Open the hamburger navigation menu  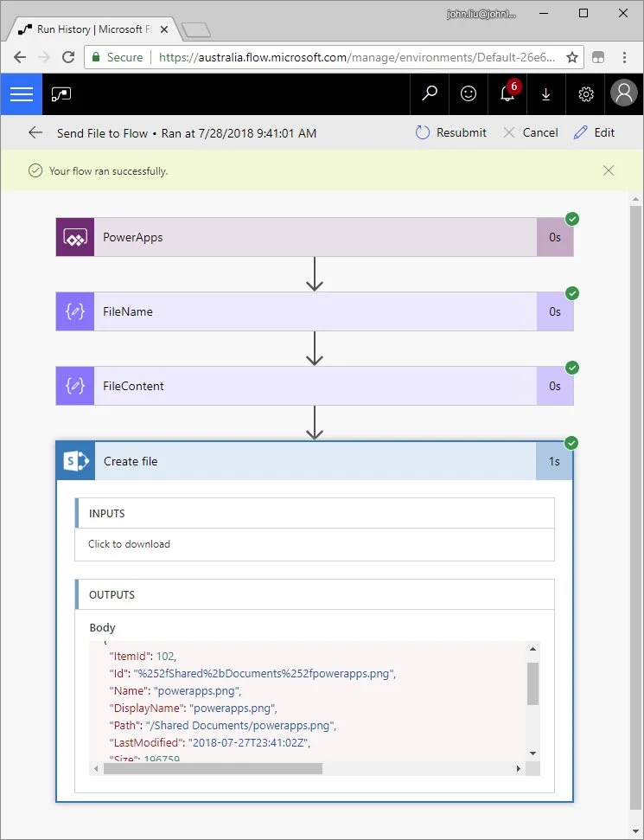(x=21, y=94)
